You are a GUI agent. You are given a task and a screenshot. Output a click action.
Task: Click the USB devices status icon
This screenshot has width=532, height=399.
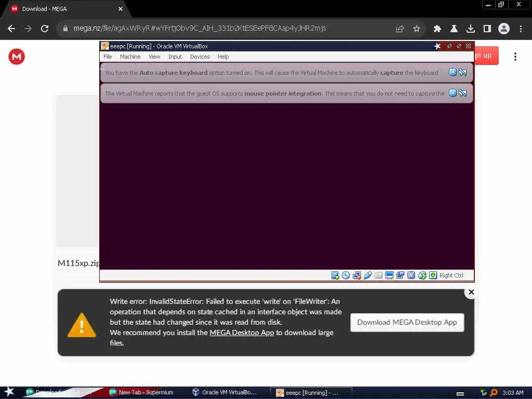[367, 275]
